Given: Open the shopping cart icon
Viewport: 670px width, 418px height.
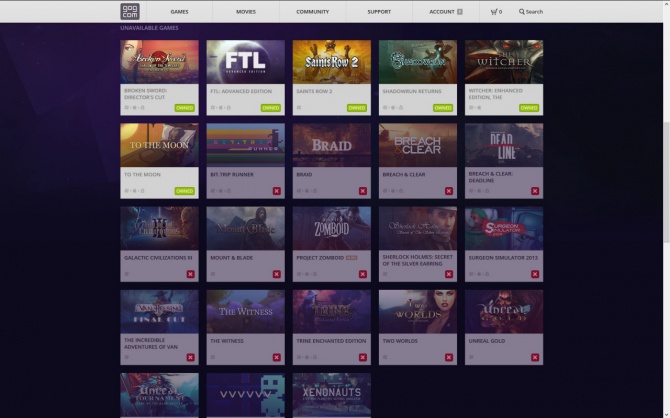Looking at the screenshot, I should pos(496,12).
